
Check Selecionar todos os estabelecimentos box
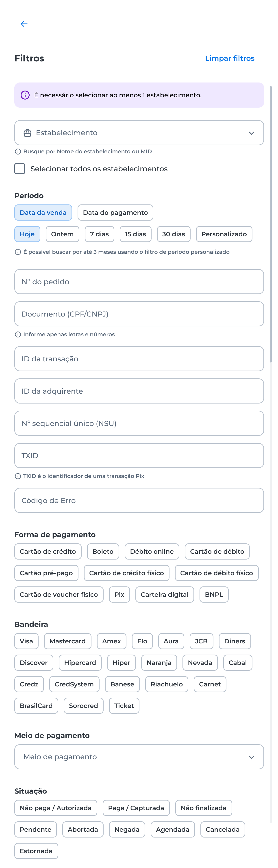pos(20,169)
